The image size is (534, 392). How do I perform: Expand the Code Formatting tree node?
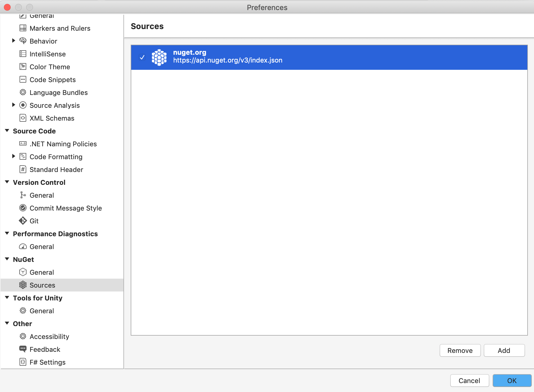pyautogui.click(x=13, y=156)
